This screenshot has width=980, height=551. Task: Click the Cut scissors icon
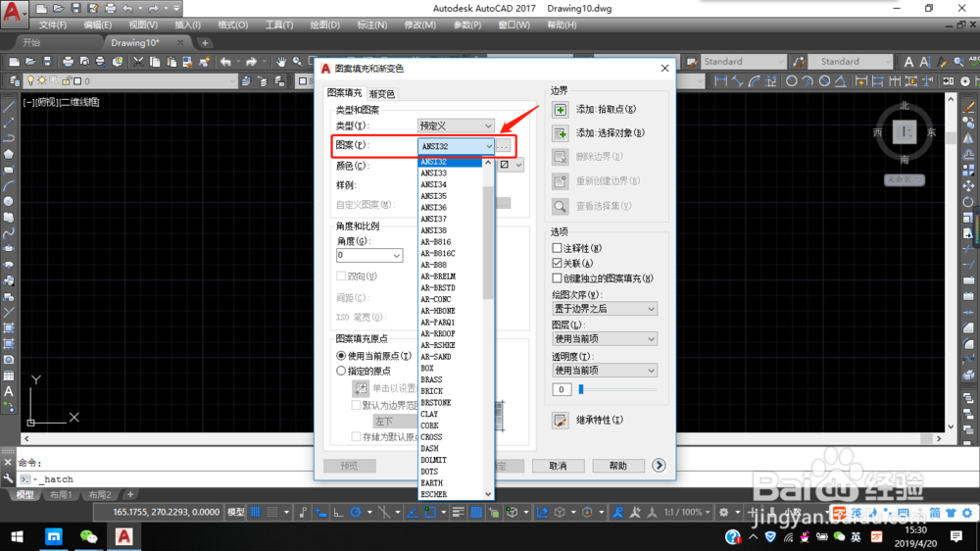[x=138, y=62]
